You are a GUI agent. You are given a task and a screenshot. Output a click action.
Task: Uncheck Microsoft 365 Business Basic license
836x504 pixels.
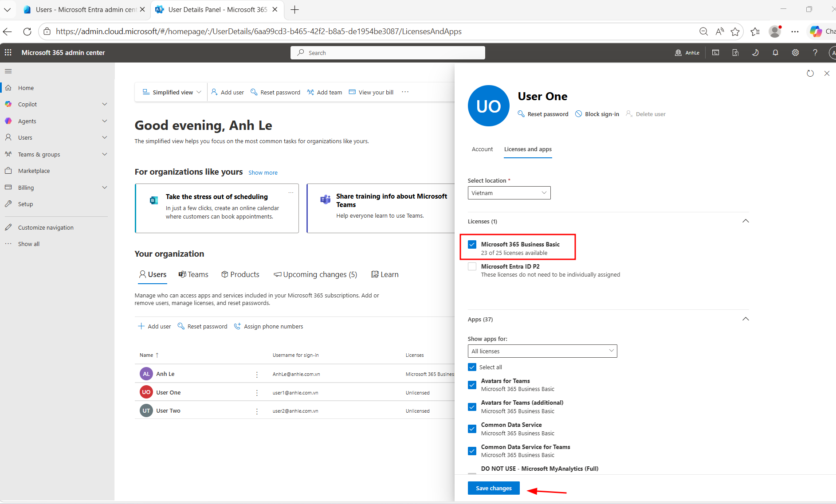pyautogui.click(x=472, y=244)
